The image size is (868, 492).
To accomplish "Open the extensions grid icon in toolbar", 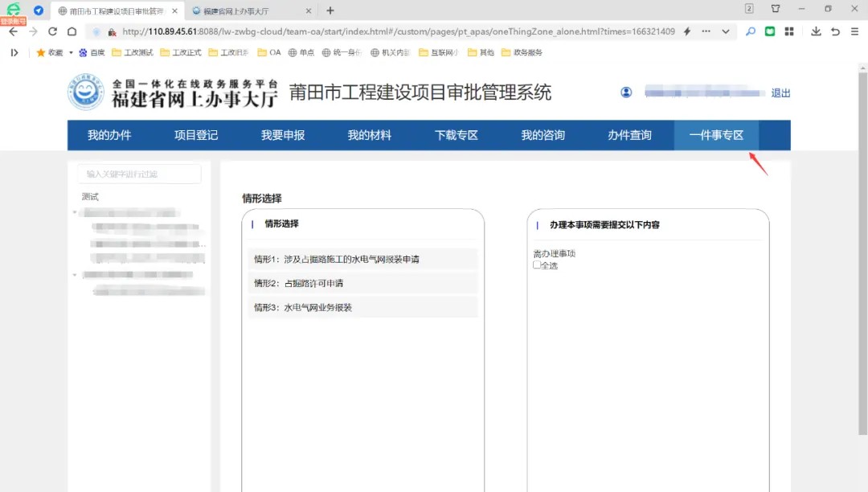I will [789, 31].
